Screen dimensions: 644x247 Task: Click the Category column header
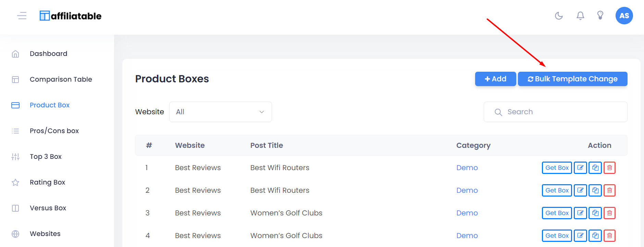click(x=473, y=145)
